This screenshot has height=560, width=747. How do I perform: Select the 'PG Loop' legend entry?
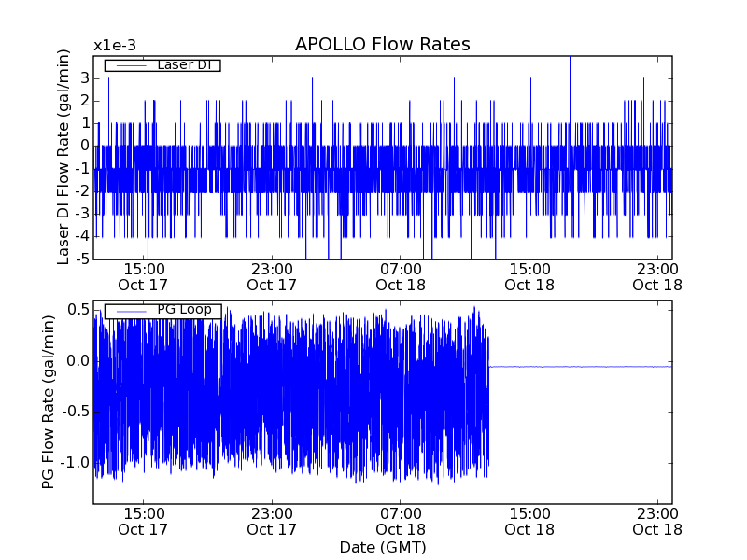click(162, 311)
